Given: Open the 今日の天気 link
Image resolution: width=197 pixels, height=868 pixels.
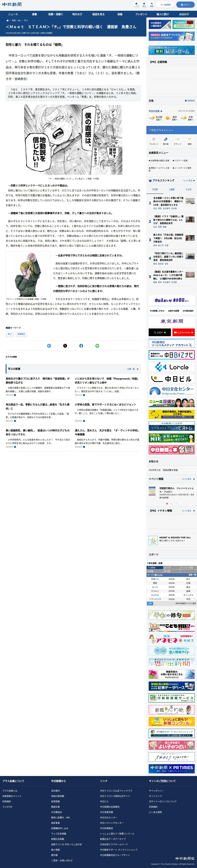Looking at the screenshot, I should pos(156,111).
